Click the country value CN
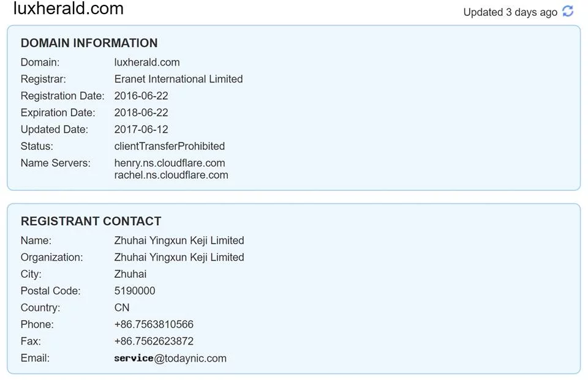588x380 pixels. [122, 308]
